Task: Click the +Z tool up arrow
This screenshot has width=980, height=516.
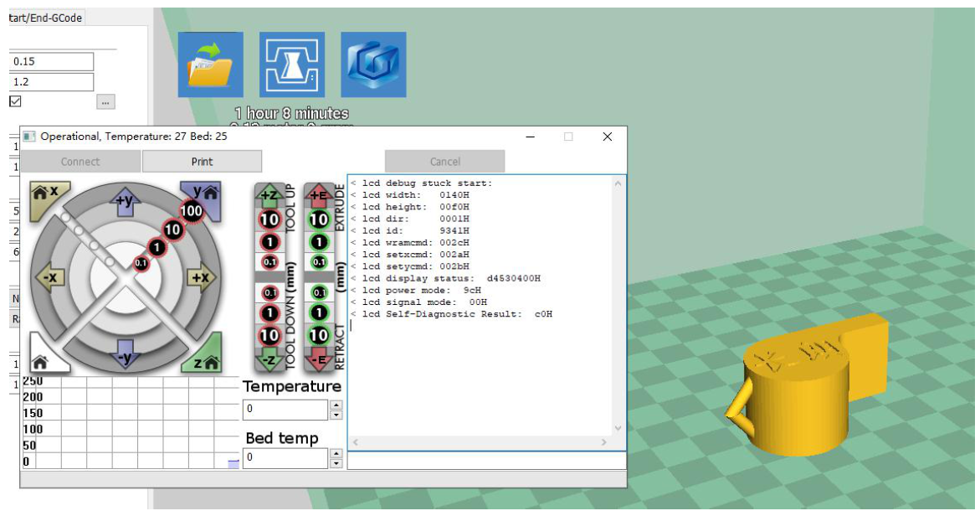Action: click(x=269, y=195)
